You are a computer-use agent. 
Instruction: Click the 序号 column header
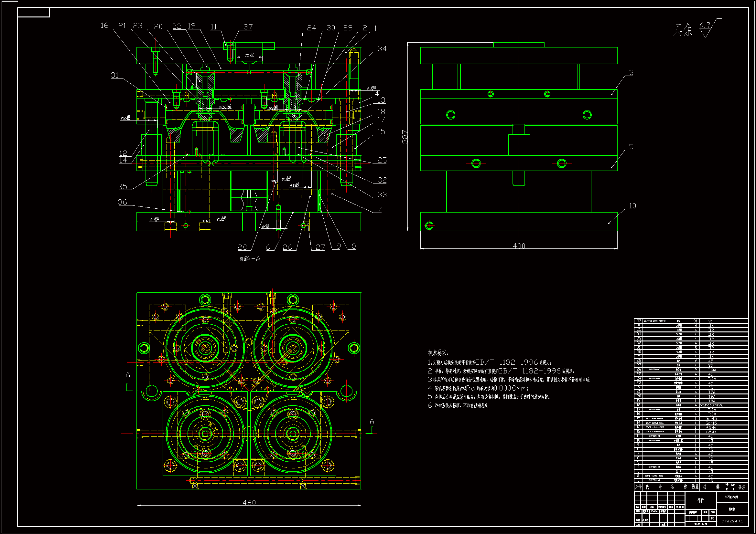point(638,487)
